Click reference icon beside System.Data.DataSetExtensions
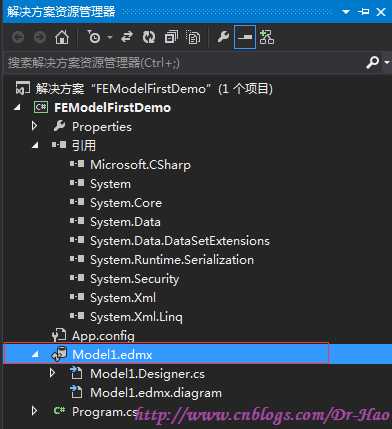The height and width of the screenshot is (429, 392). tap(77, 240)
